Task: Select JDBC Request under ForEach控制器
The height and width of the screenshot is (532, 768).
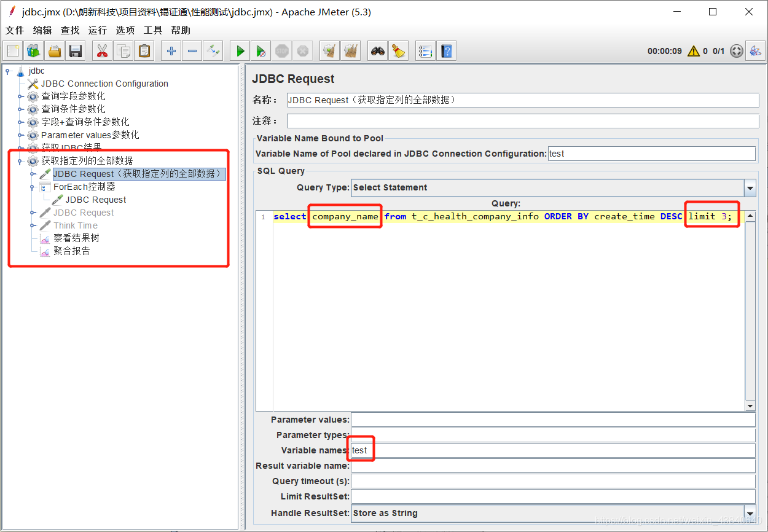Action: [96, 200]
